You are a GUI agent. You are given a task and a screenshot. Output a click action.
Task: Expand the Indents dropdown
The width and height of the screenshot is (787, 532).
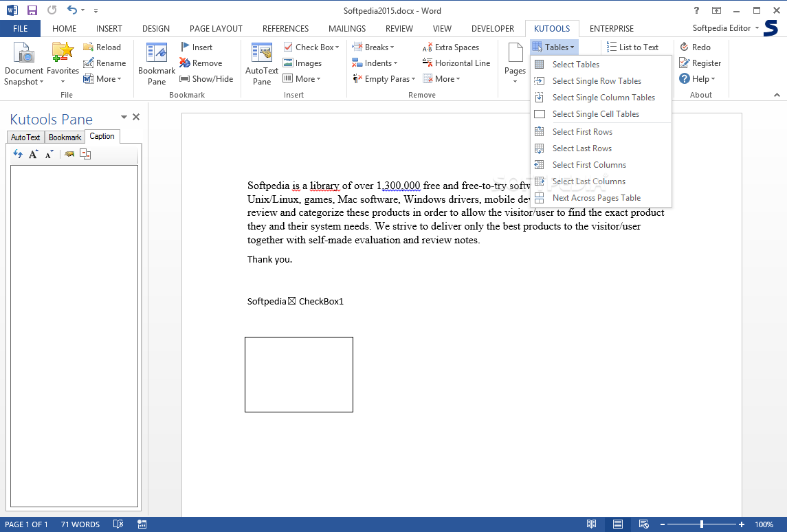coord(395,63)
